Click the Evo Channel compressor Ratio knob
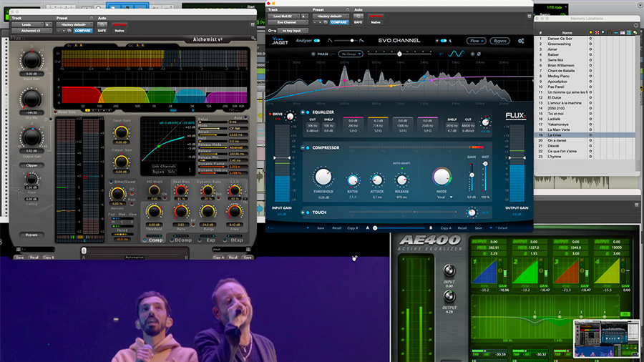Image resolution: width=644 pixels, height=362 pixels. pyautogui.click(x=352, y=180)
